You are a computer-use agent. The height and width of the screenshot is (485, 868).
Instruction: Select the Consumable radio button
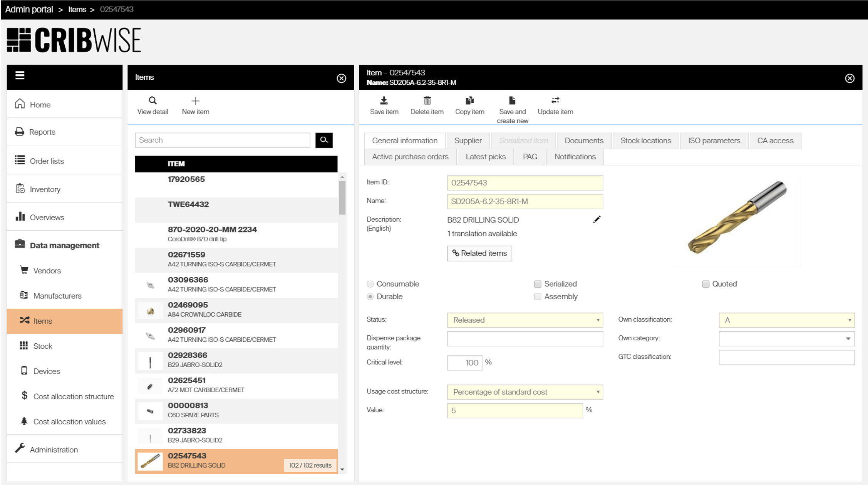pos(370,284)
